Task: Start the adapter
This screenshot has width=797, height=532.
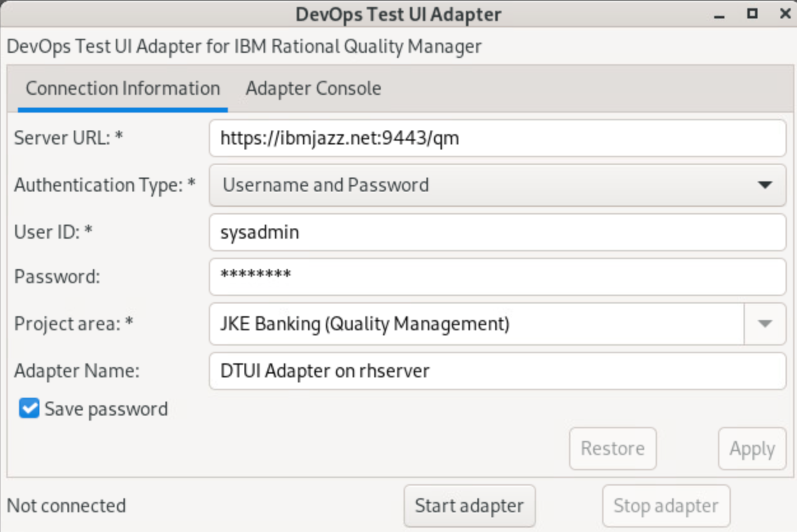Action: 469,507
